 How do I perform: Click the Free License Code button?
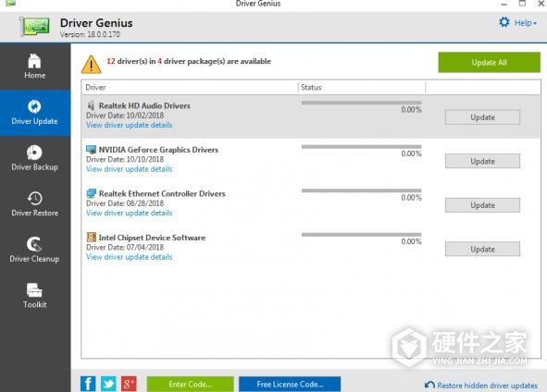tap(290, 384)
